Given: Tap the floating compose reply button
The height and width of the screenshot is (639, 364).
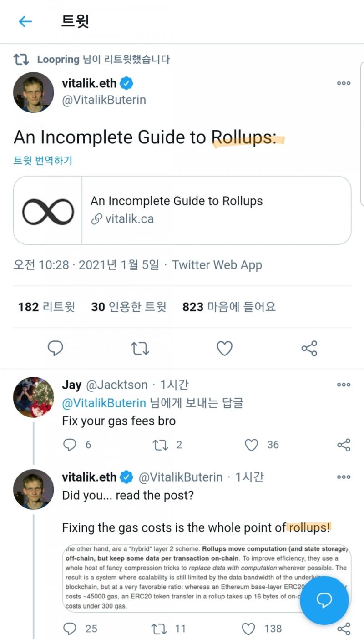Looking at the screenshot, I should pos(324,600).
